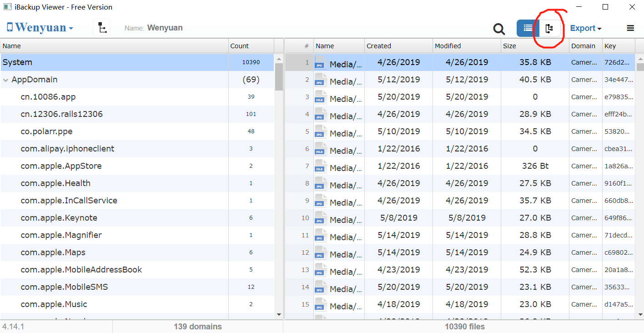Screen dimensions: 644x333
Task: Click JPG file icon in row 12
Action: (x=321, y=252)
